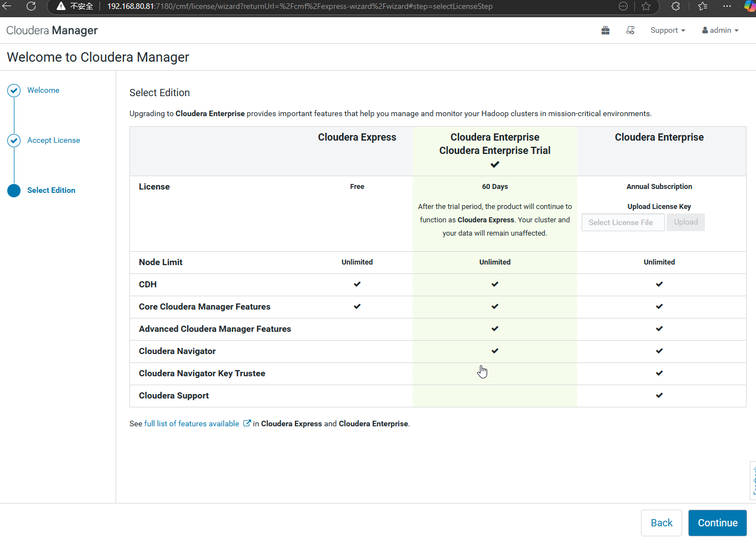The height and width of the screenshot is (543, 756).
Task: Open the Support dropdown menu
Action: pos(668,31)
